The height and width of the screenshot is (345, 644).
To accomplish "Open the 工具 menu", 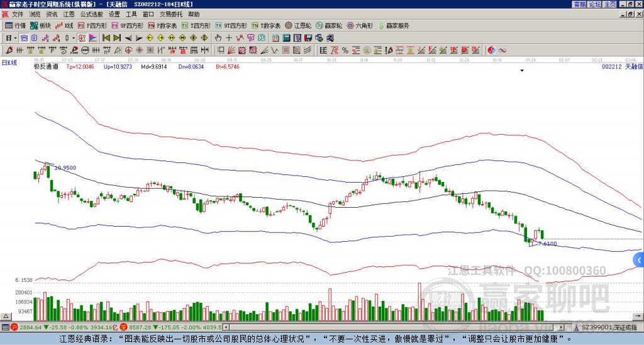I will tap(131, 14).
